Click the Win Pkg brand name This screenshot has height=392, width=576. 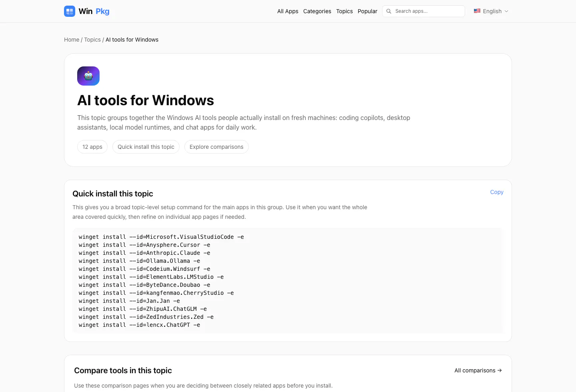94,11
